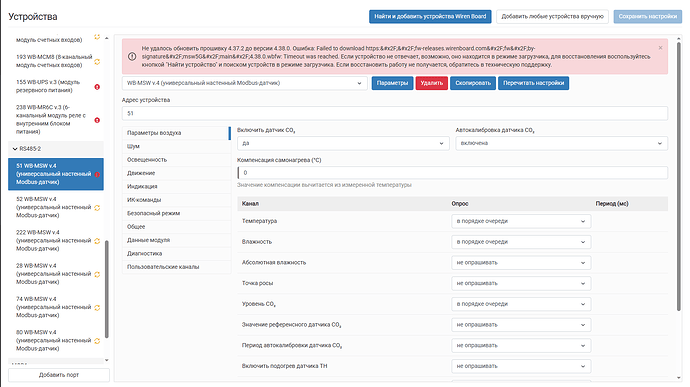This screenshot has height=387, width=690.
Task: Click 'Добавить порт' button
Action: [x=59, y=375]
